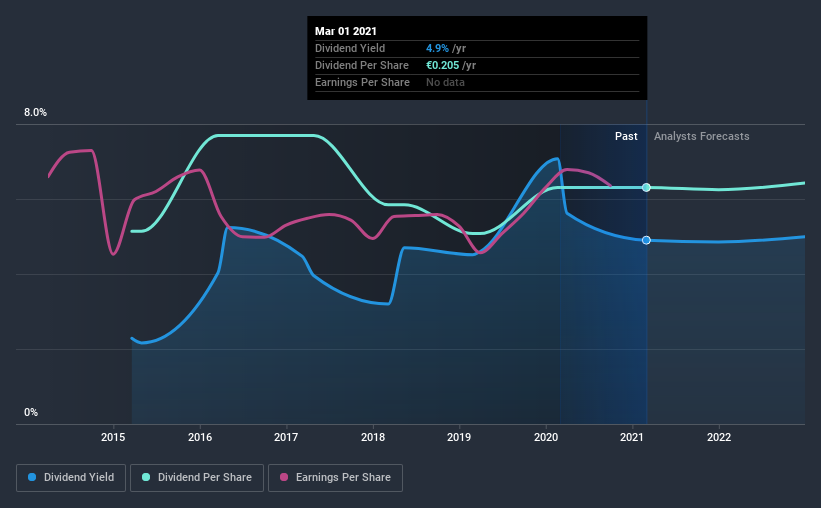This screenshot has height=508, width=821.
Task: Click the 2022 x-axis label
Action: pyautogui.click(x=719, y=437)
